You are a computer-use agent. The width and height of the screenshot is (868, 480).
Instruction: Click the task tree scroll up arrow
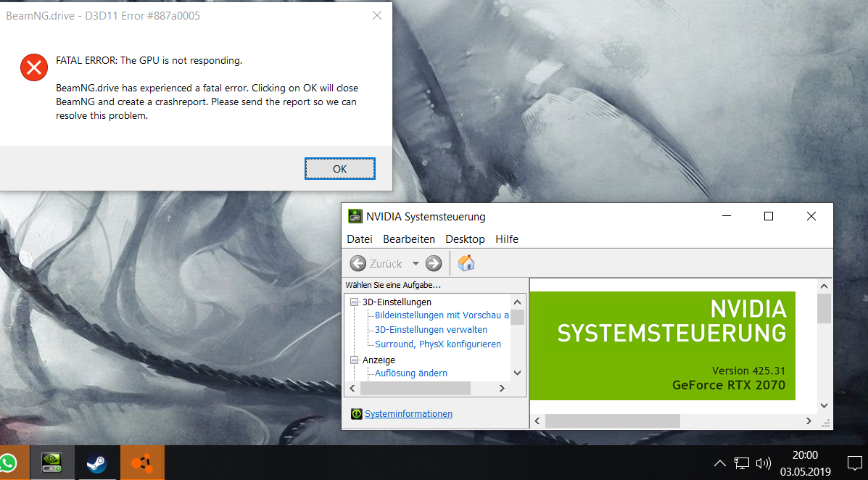coord(517,302)
